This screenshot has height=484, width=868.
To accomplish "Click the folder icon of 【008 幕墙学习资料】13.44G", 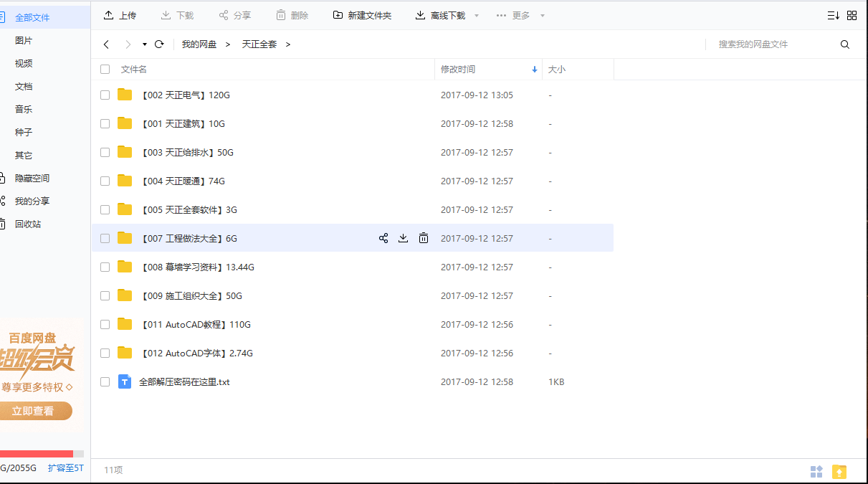I will (x=125, y=267).
